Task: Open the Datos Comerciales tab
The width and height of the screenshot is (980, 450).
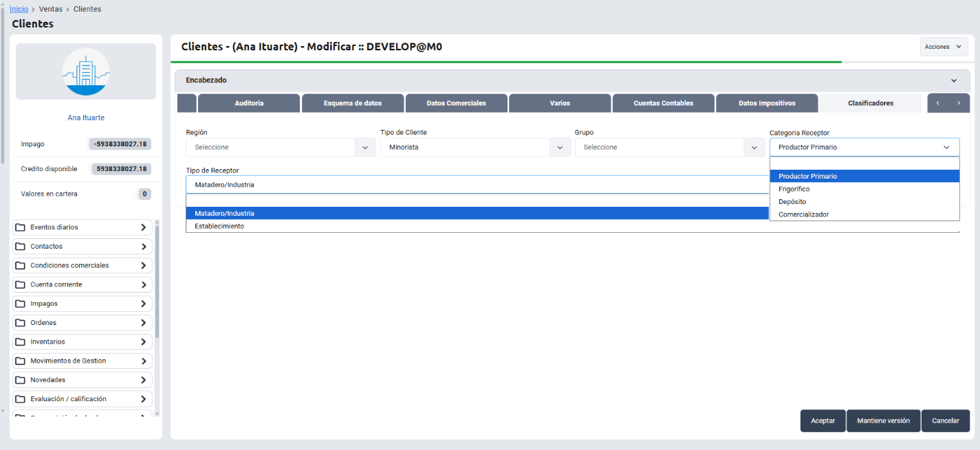Action: point(457,103)
